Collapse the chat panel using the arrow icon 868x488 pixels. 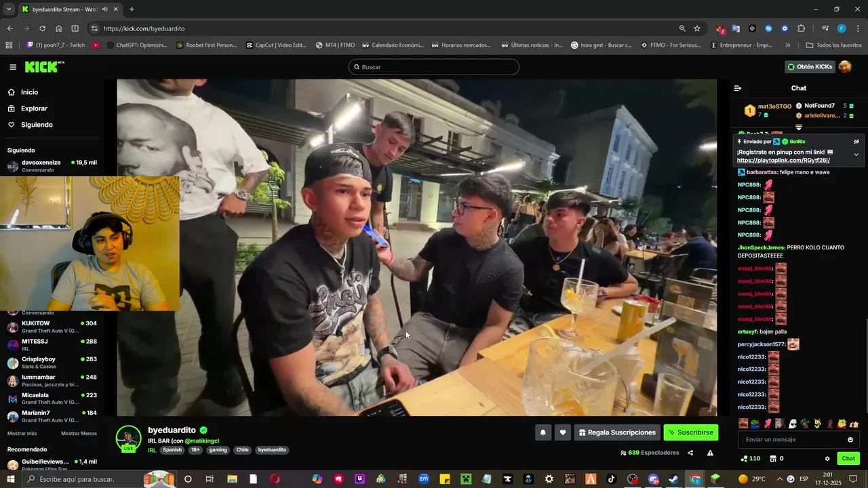tap(738, 88)
